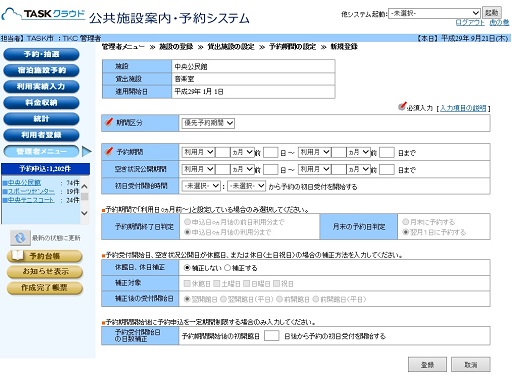Select the 前開館日(平日) radio option
Viewport: 512px width, 375px height.
click(315, 299)
